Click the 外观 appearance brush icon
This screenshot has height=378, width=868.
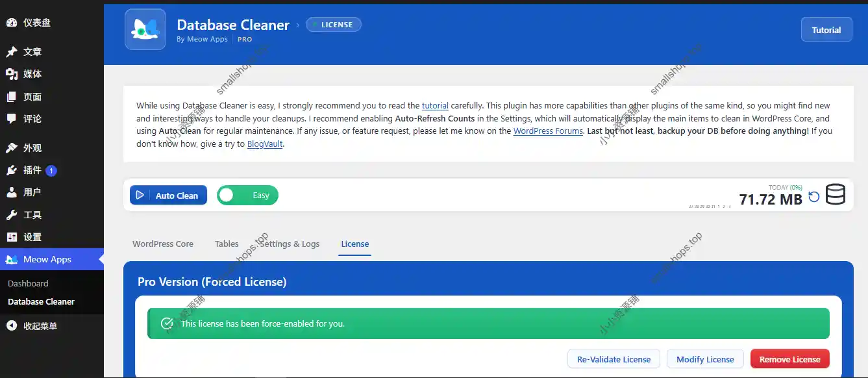coord(12,148)
